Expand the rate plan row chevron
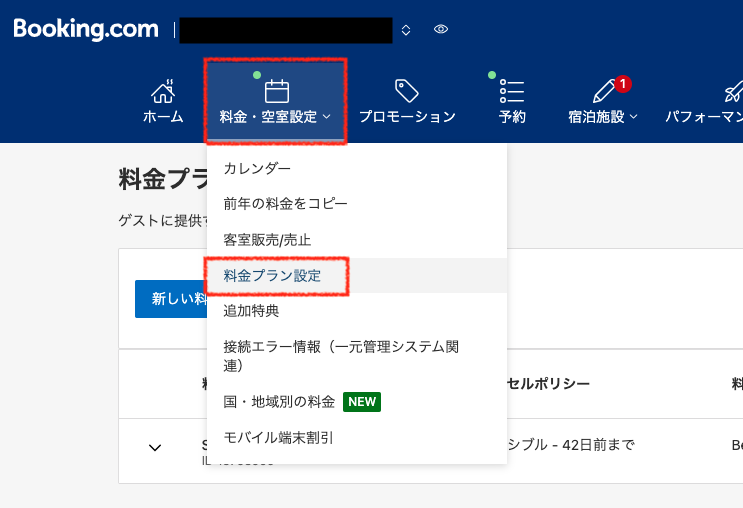 (x=155, y=447)
